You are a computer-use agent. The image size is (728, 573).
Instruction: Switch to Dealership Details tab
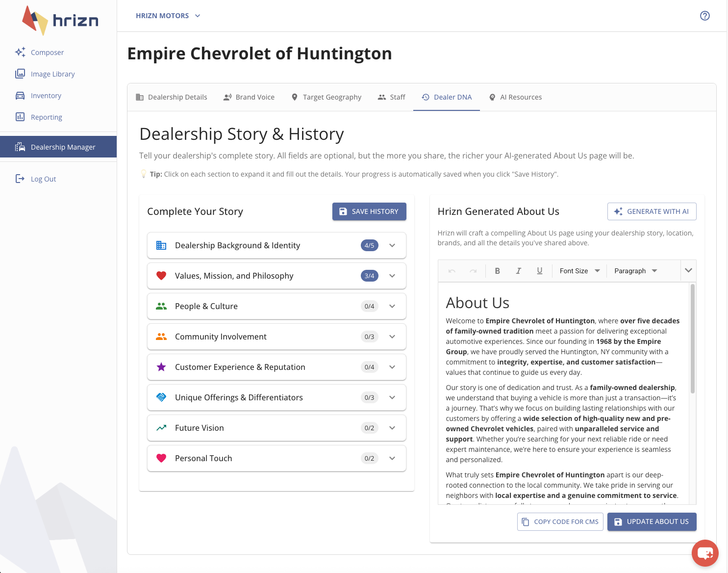click(172, 97)
